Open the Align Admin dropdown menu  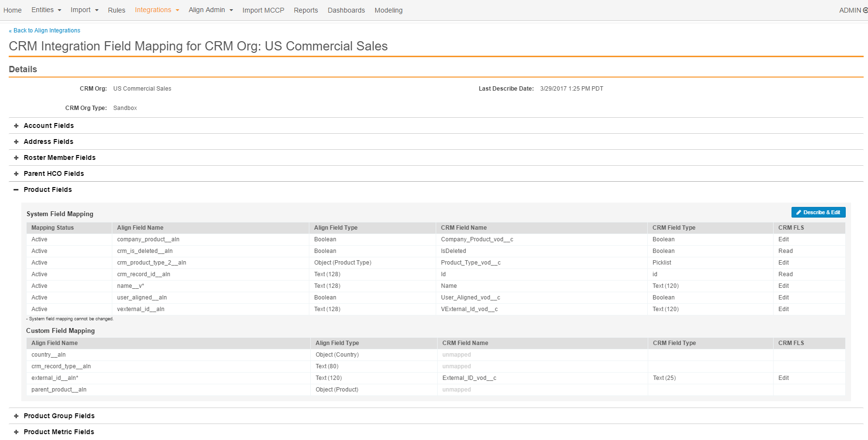coord(211,10)
